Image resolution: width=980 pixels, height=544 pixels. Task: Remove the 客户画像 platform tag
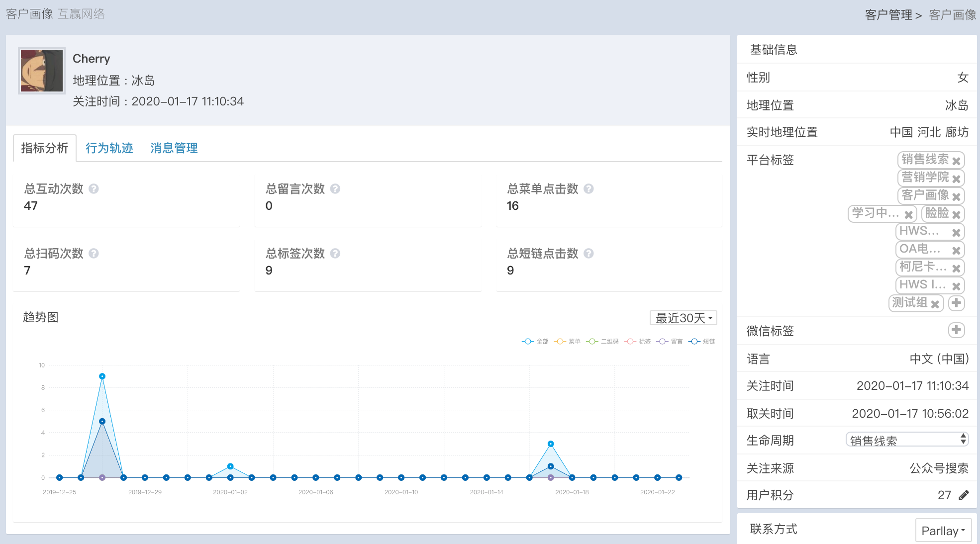(x=956, y=197)
